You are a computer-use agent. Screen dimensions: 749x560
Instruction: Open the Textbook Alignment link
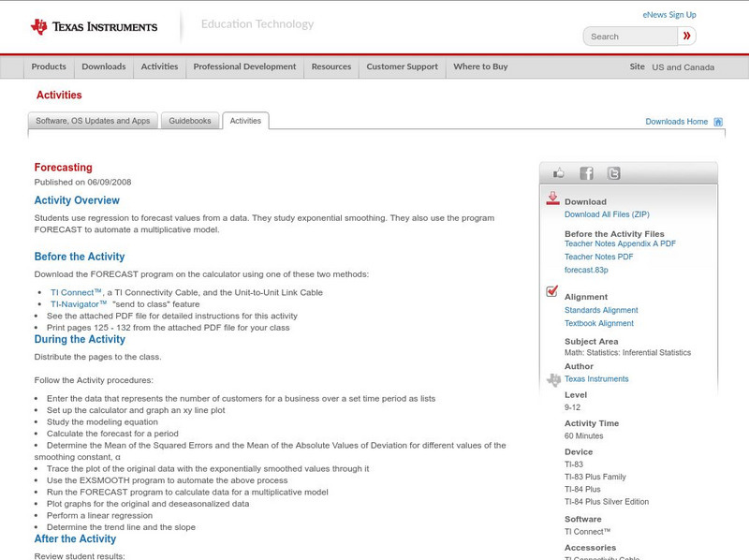[x=599, y=323]
